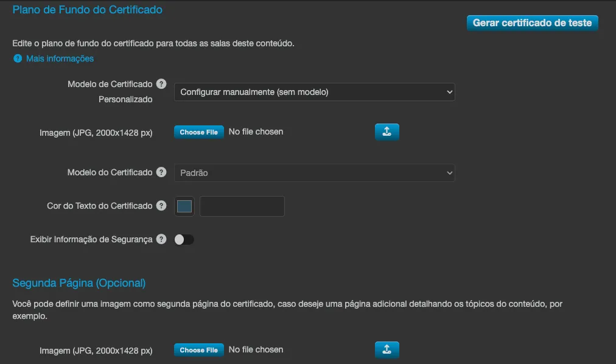Click help icon next to 'Modelo do Certificado'
Screen dimensions: 616x364
tap(161, 172)
